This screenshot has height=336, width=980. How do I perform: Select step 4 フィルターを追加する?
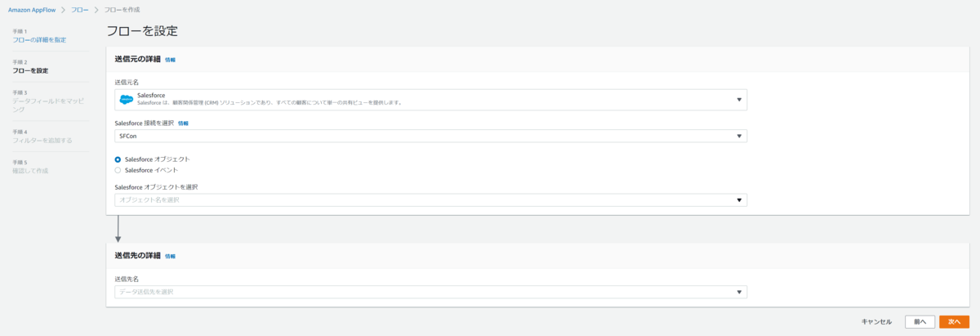(42, 140)
